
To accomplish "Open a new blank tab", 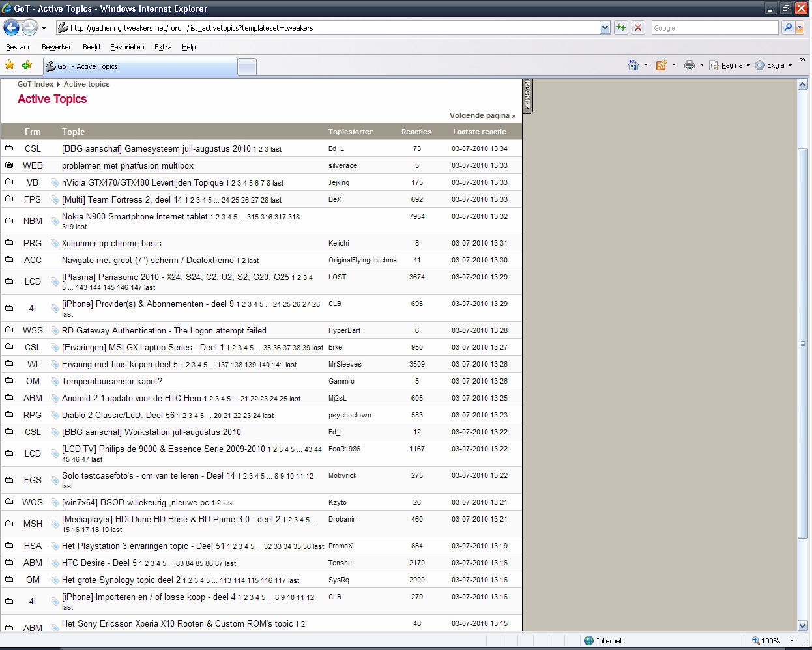I will (247, 66).
